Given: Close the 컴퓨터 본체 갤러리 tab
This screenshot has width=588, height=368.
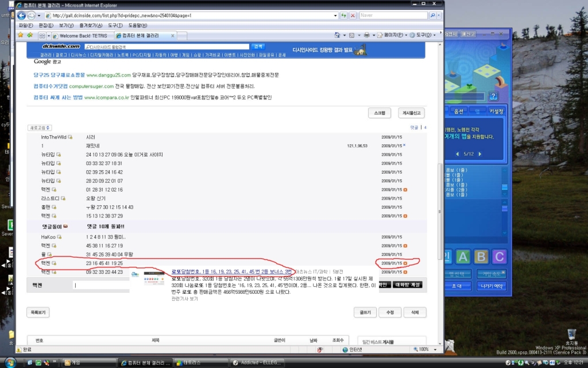Looking at the screenshot, I should point(172,36).
